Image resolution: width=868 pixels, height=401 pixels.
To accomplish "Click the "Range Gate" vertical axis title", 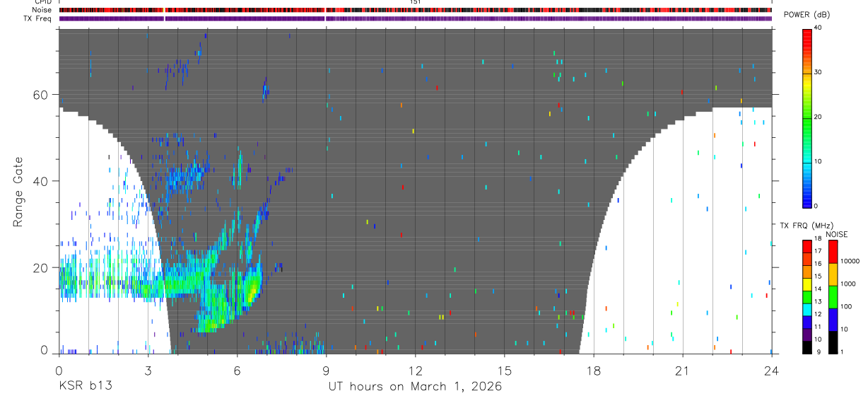I will point(18,192).
